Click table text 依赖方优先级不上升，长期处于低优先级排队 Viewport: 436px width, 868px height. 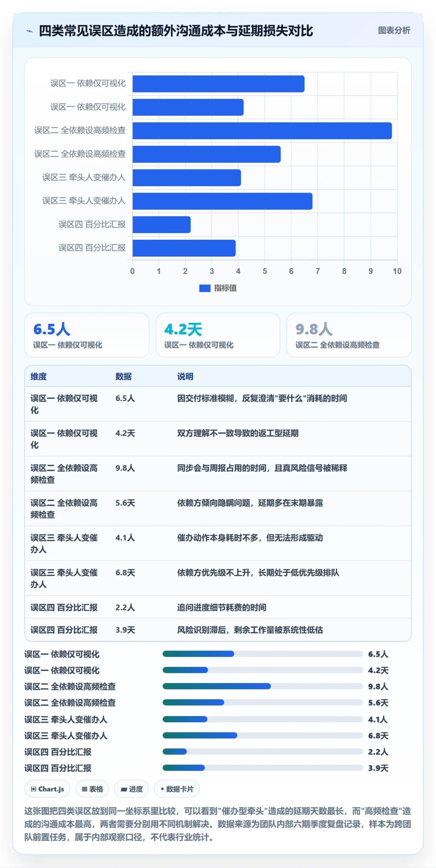click(258, 573)
